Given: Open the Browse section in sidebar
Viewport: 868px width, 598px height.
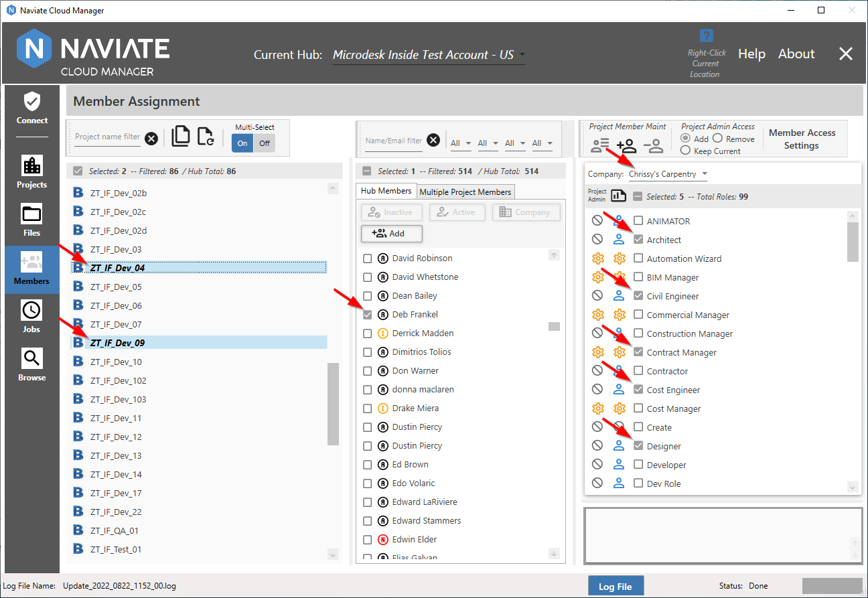Looking at the screenshot, I should [x=32, y=365].
